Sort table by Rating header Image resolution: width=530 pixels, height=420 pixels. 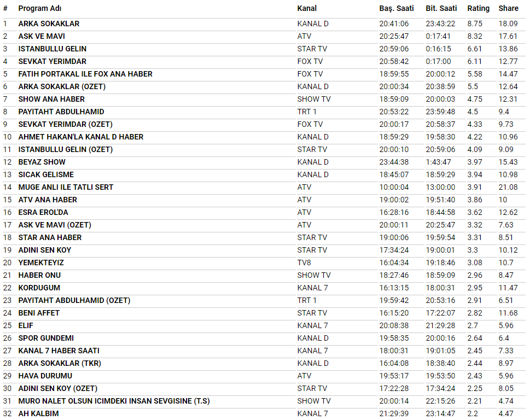click(478, 8)
